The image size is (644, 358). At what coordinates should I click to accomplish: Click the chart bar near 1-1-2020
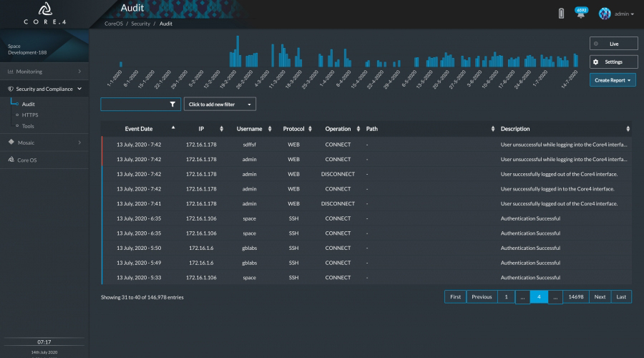pyautogui.click(x=121, y=64)
